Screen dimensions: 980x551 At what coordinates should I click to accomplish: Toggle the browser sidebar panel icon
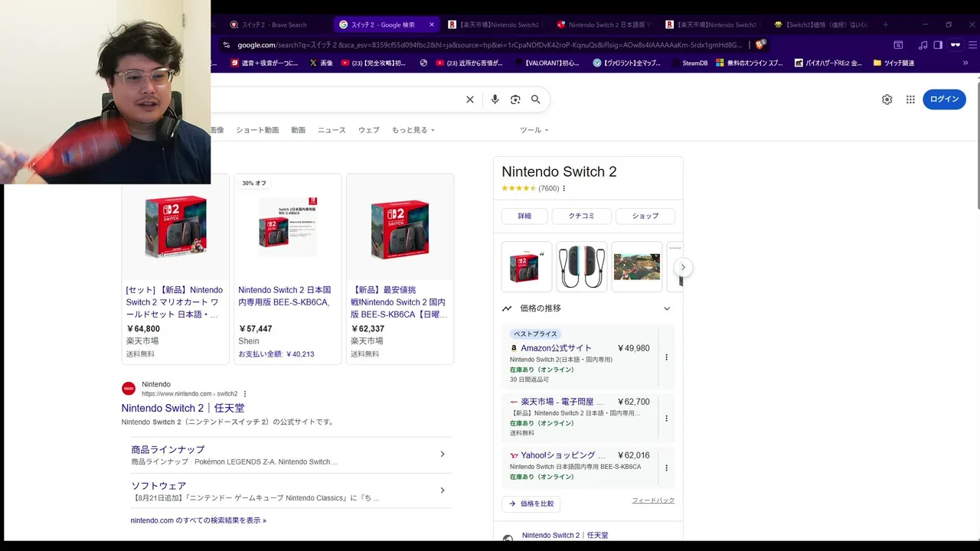(x=938, y=45)
